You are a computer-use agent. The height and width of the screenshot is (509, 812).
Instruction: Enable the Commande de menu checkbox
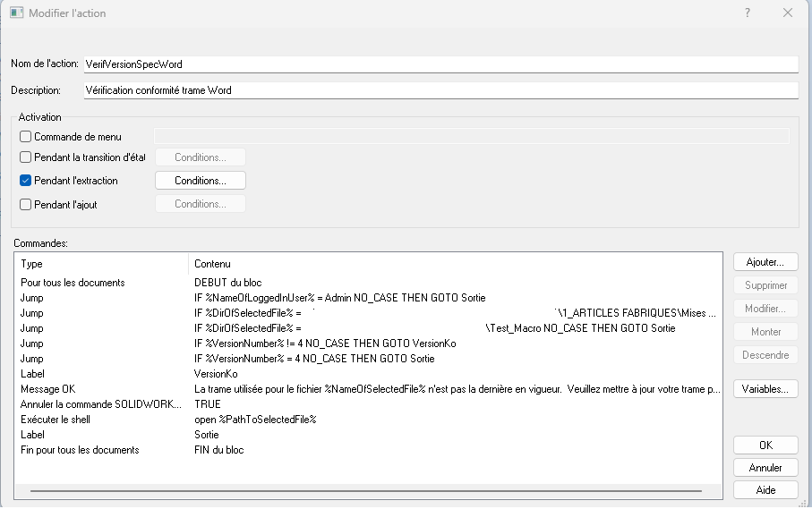click(x=26, y=137)
